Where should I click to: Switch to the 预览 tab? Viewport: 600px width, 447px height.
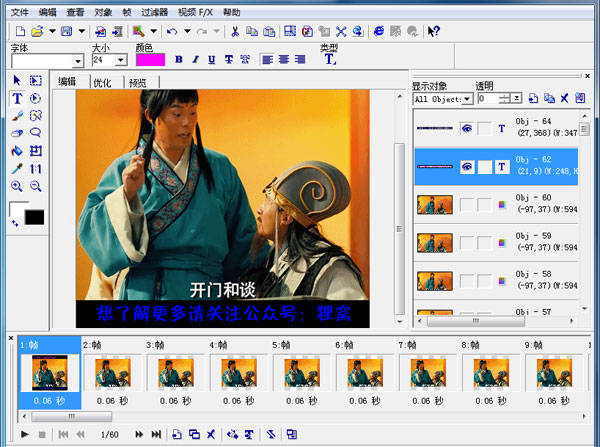tap(137, 83)
